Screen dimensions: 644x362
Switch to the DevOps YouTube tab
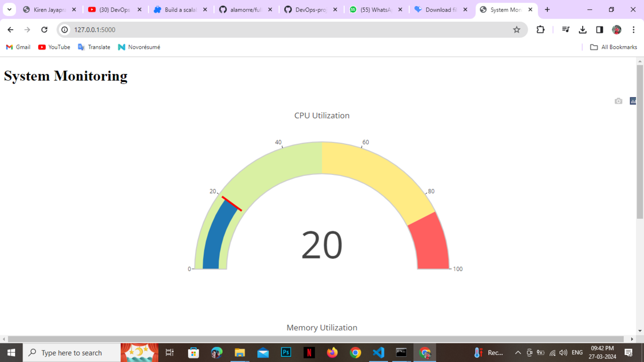(115, 10)
